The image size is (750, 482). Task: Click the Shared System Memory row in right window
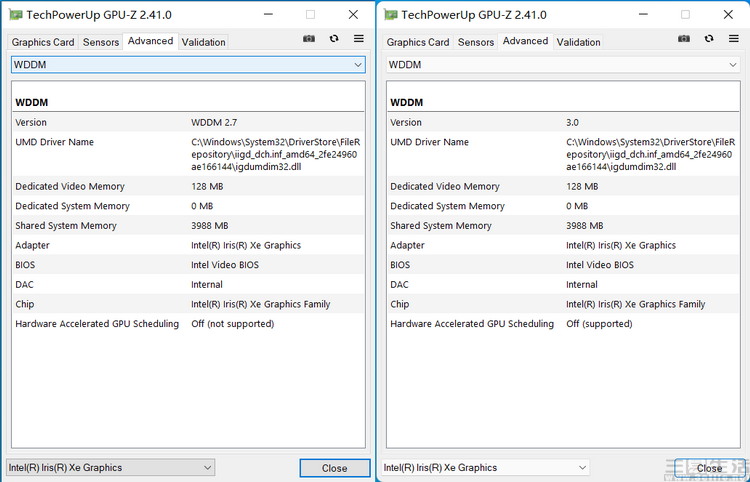pyautogui.click(x=563, y=226)
